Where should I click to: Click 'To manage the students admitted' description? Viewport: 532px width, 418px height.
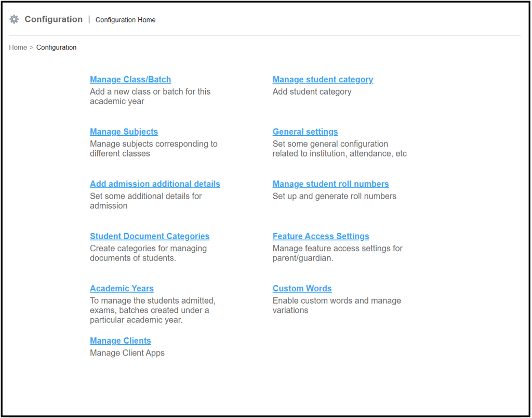click(153, 310)
